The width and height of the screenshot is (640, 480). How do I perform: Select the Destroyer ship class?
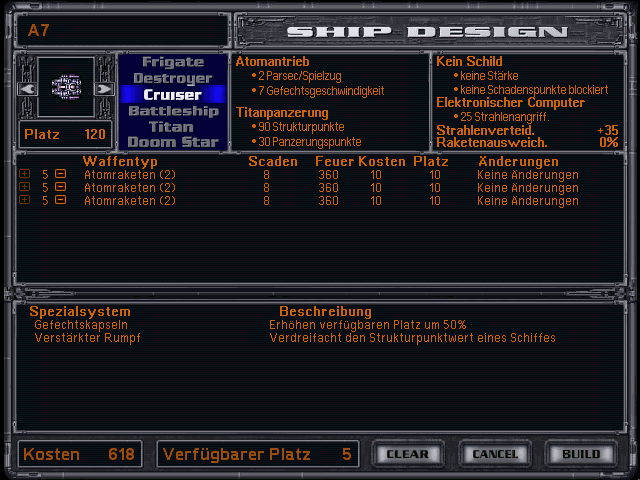pyautogui.click(x=173, y=78)
